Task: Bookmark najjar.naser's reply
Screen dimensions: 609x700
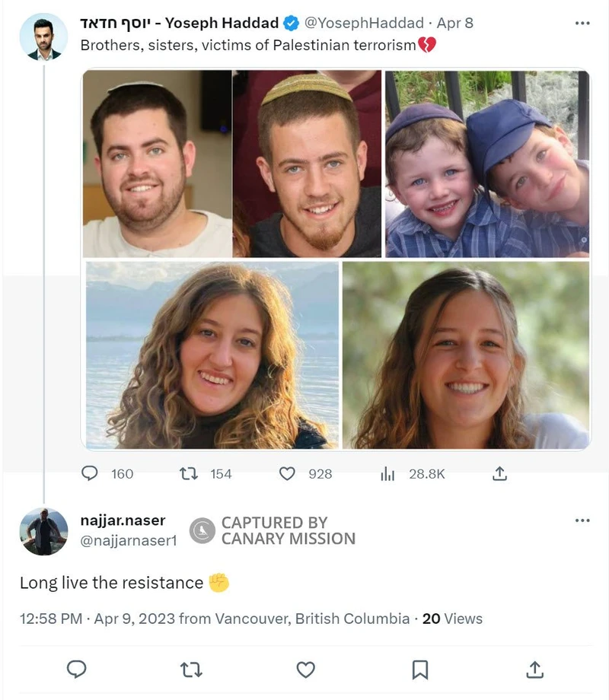Action: [419, 669]
